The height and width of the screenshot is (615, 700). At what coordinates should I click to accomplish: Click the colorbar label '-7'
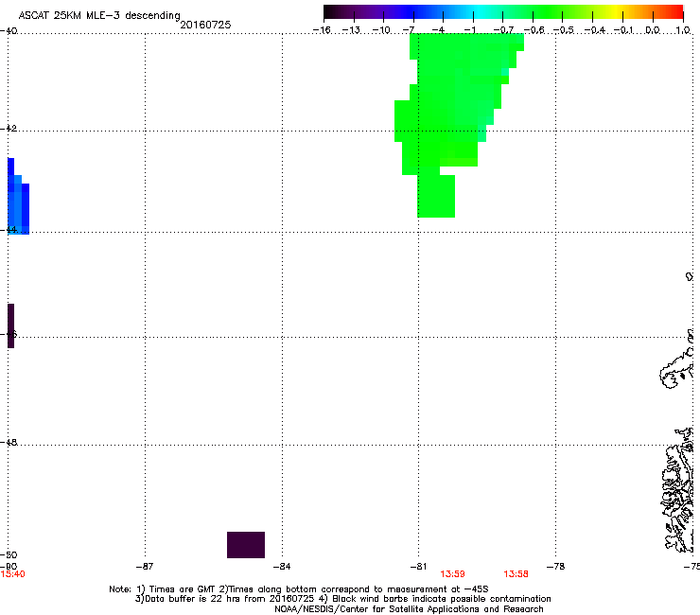409,30
